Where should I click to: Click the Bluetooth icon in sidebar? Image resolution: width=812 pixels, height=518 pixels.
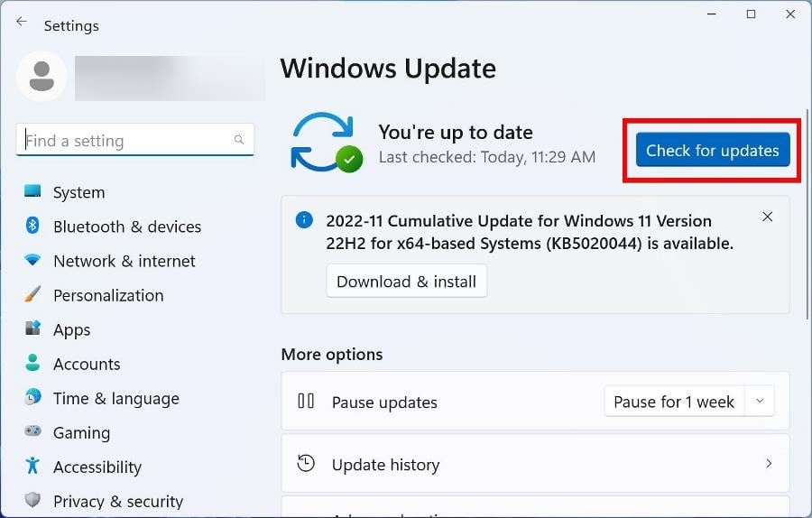[32, 226]
